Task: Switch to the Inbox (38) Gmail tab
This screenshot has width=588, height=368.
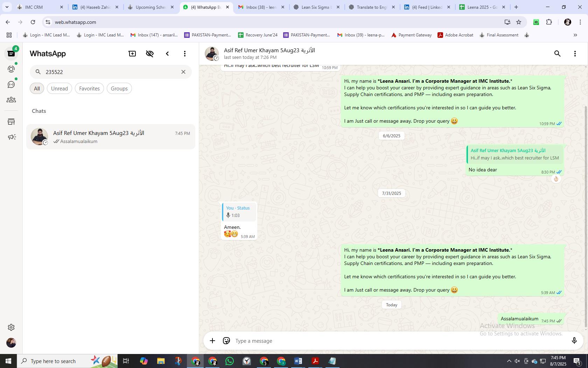Action: pos(261,7)
